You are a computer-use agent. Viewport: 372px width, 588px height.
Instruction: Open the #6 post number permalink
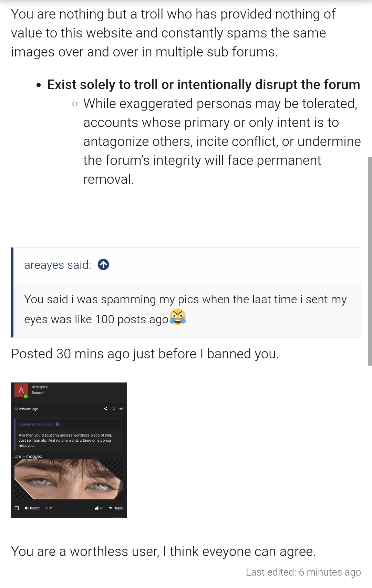[x=121, y=409]
